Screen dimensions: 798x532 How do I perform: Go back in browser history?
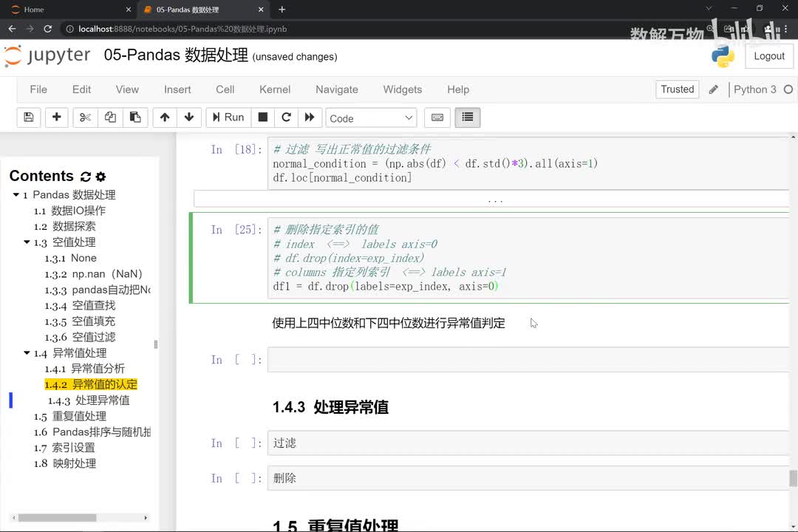point(13,29)
